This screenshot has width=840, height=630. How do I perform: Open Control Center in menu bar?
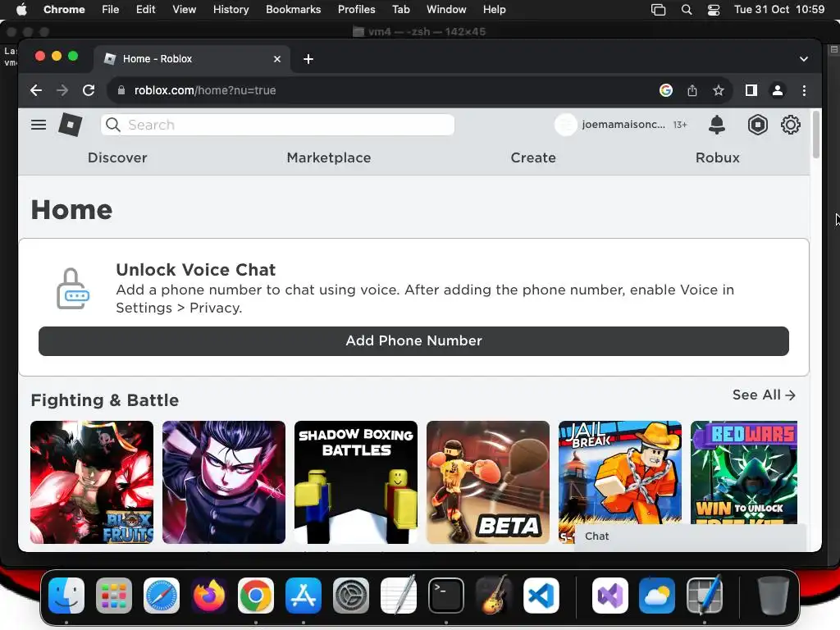[714, 10]
